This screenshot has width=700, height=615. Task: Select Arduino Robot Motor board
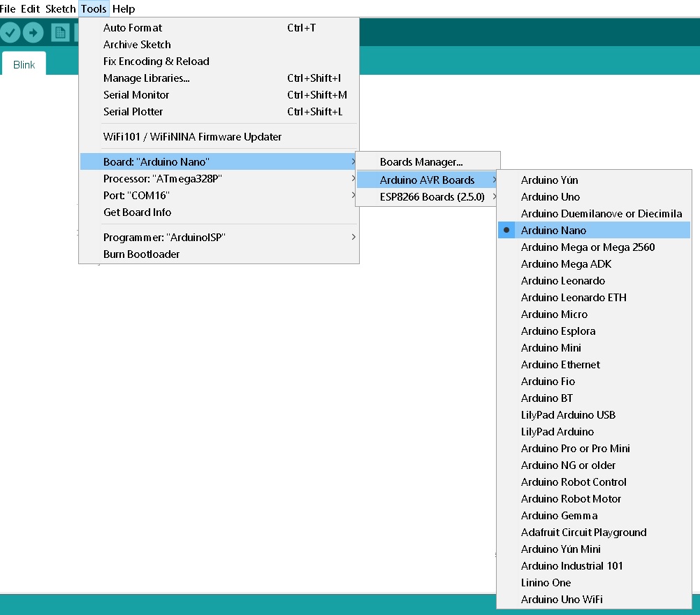tap(594, 498)
